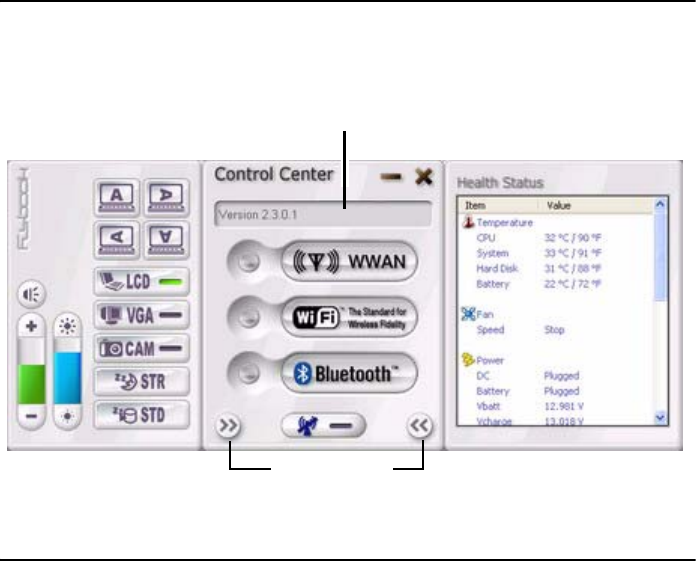The width and height of the screenshot is (696, 561).
Task: Click the STR suspend-to-RAM button
Action: [x=142, y=382]
